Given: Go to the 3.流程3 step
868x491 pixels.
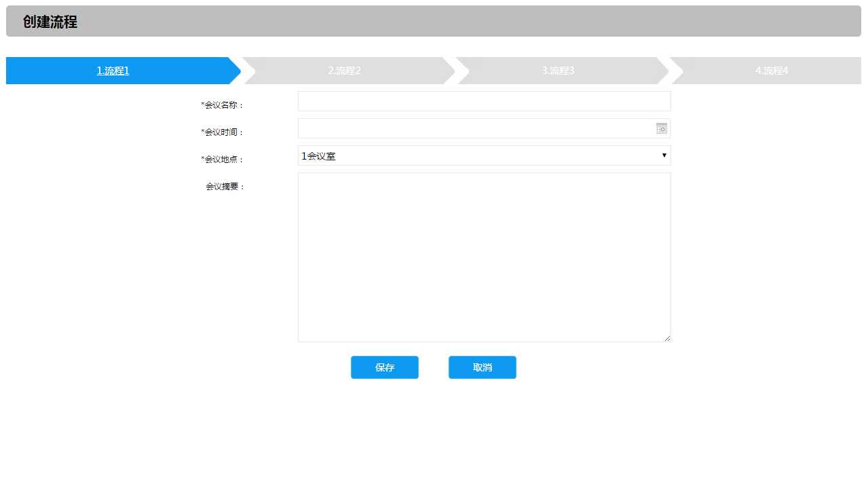Looking at the screenshot, I should click(x=558, y=71).
